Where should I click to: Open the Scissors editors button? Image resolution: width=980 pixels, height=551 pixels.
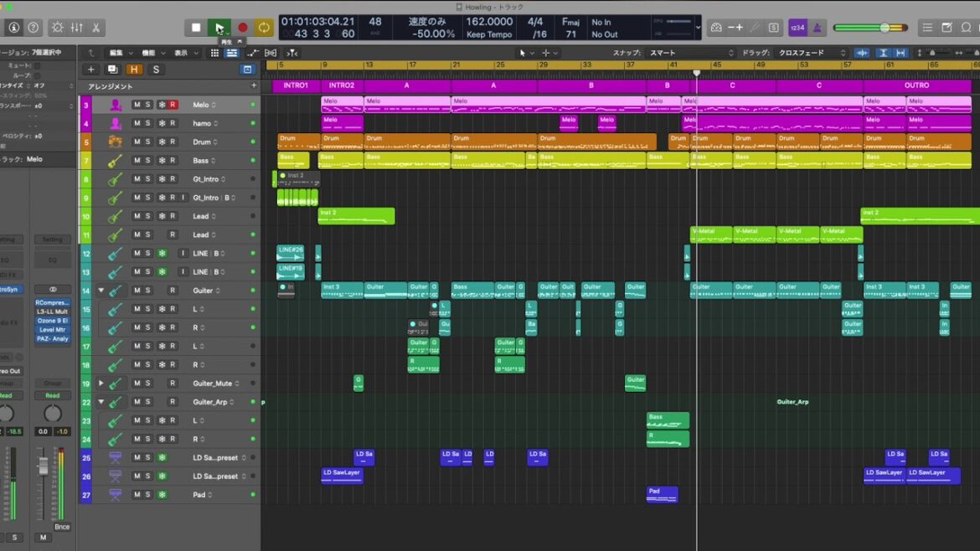pos(96,28)
